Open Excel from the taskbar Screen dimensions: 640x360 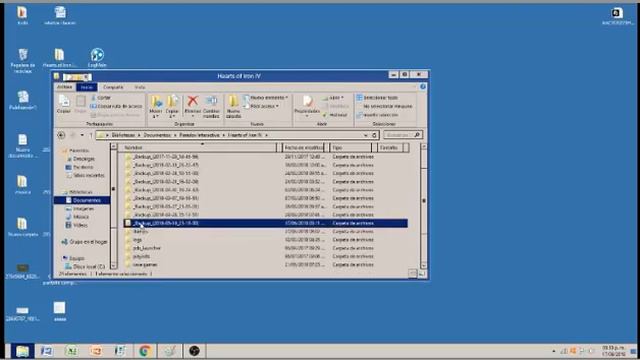(71, 351)
